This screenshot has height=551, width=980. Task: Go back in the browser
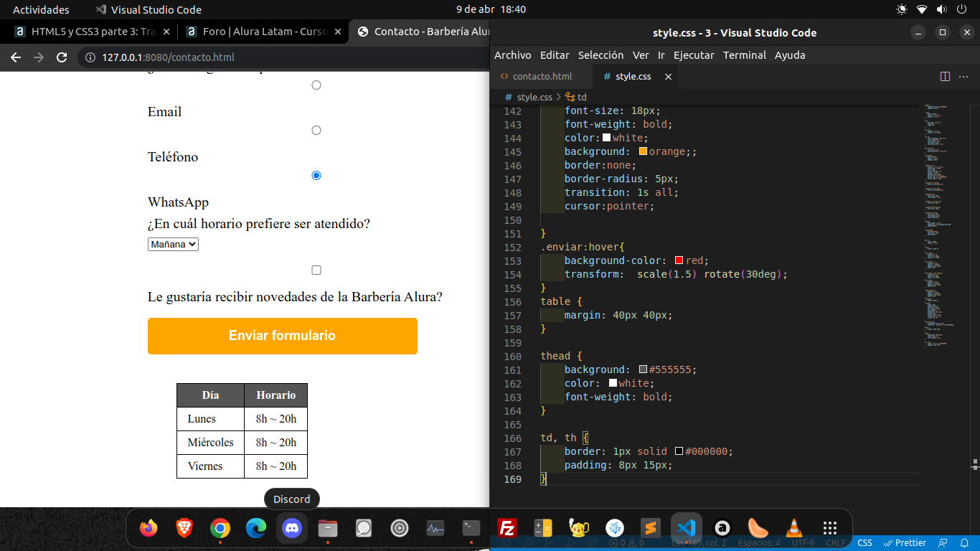16,57
